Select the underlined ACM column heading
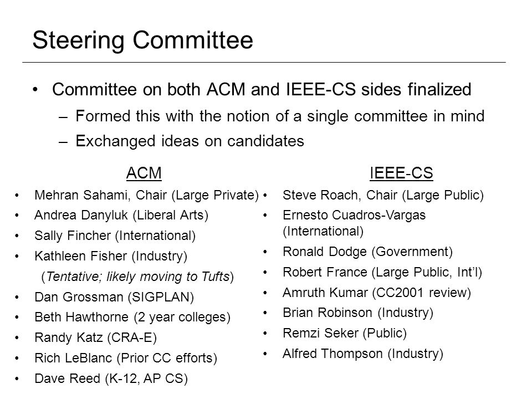This screenshot has width=532, height=399. (x=144, y=173)
